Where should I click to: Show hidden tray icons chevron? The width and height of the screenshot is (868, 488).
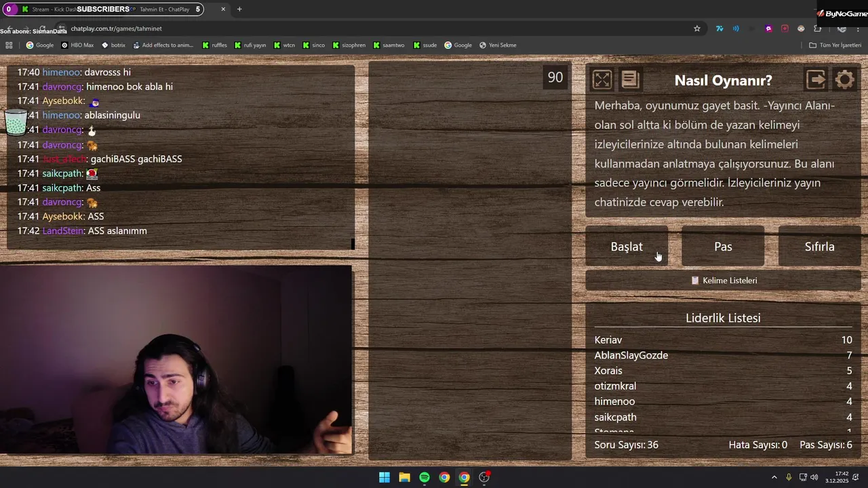pos(774,477)
